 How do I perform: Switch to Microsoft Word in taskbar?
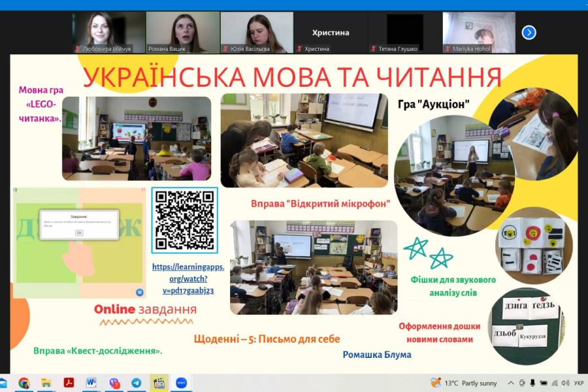[x=91, y=383]
